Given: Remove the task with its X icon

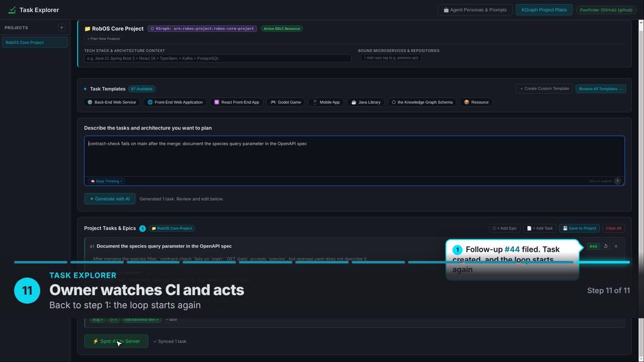Looking at the screenshot, I should [616, 246].
